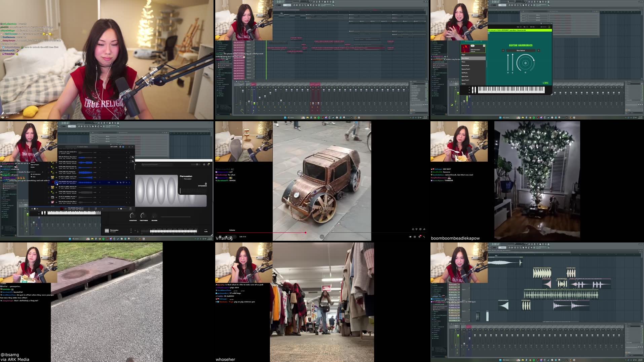Select Stacks in Splice's navigation menu
The width and height of the screenshot is (644, 362).
pos(33,167)
